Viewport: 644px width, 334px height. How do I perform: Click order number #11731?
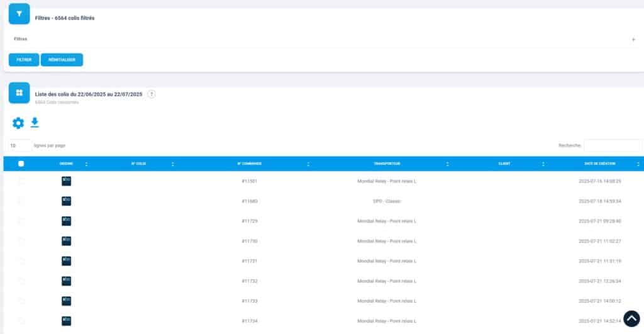[249, 261]
